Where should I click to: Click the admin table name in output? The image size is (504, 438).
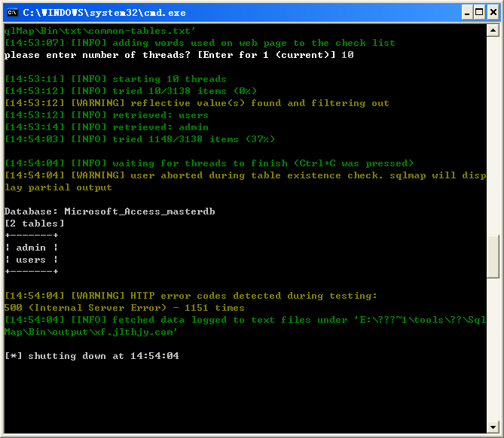31,248
